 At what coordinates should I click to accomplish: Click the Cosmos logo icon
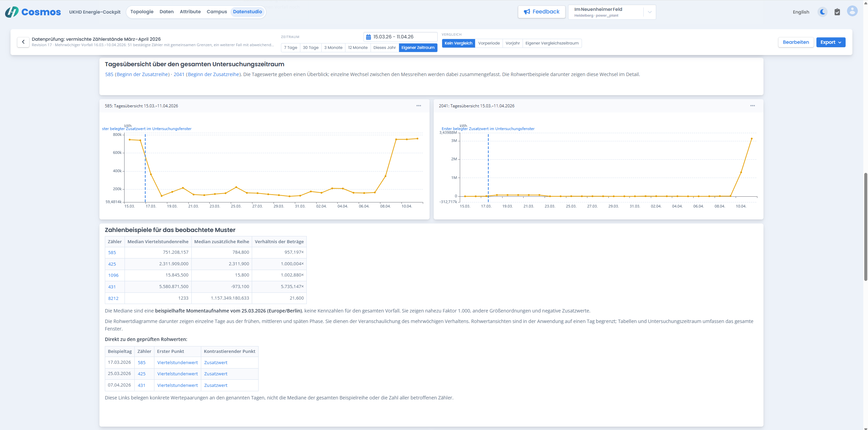(12, 12)
